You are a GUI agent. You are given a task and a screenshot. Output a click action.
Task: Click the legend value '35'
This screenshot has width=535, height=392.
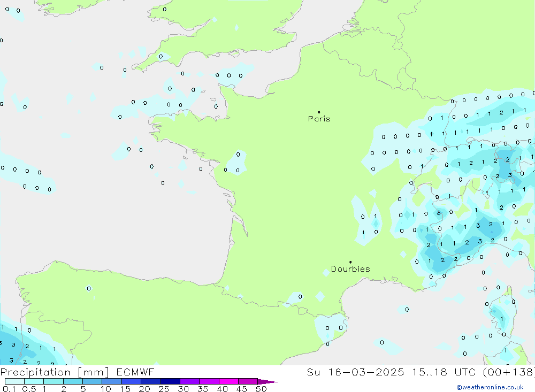pyautogui.click(x=203, y=389)
